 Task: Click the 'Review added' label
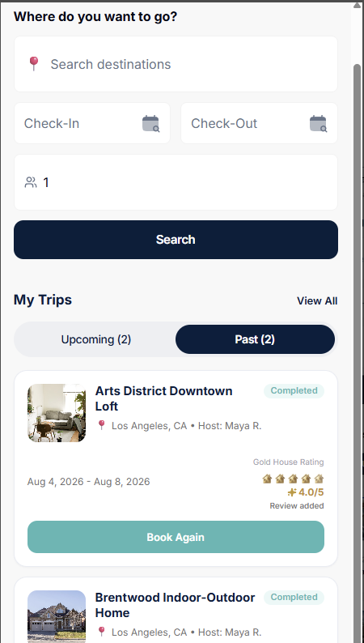[297, 506]
